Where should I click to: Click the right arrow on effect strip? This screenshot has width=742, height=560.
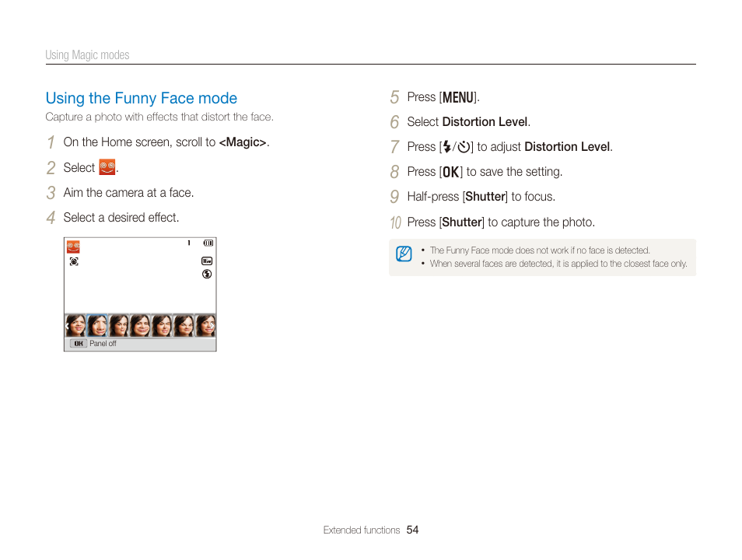[213, 326]
